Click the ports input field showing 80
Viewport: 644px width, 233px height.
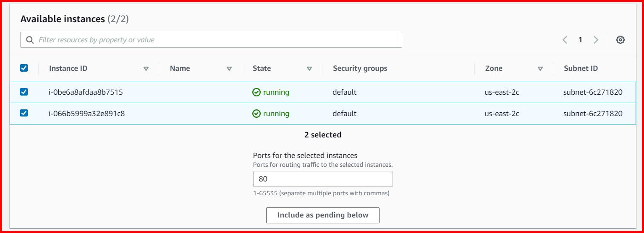[323, 179]
